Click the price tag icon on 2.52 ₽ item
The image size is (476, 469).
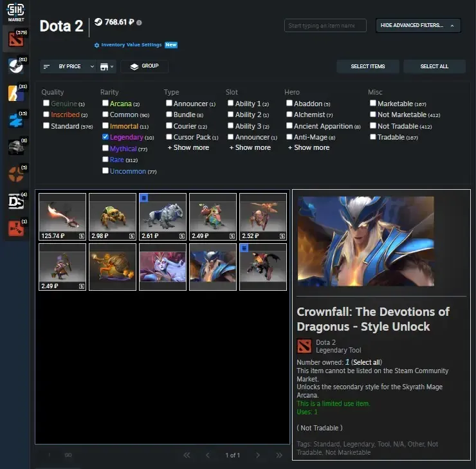point(282,236)
